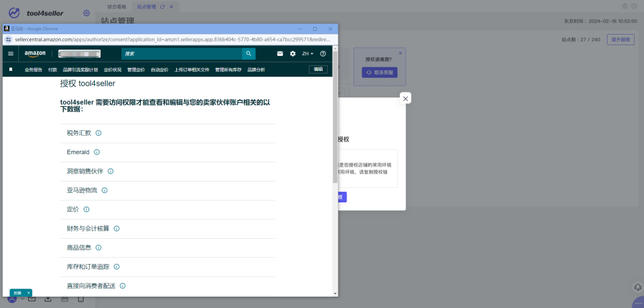Screen dimensions: 644x308
Task: Click tool4seller settings gear icon
Action: click(86, 13)
